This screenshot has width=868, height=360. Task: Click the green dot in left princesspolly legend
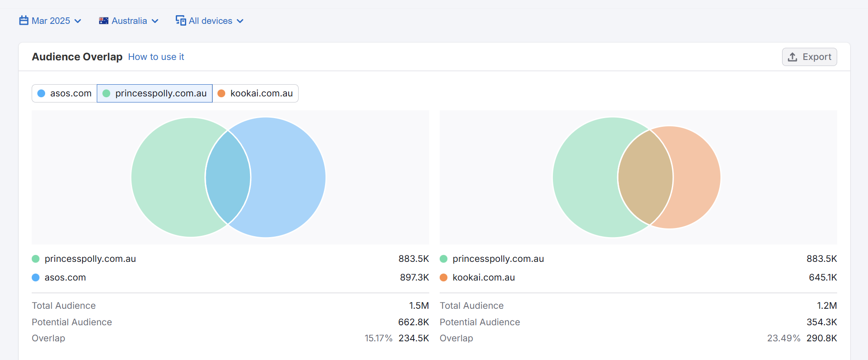click(x=36, y=259)
